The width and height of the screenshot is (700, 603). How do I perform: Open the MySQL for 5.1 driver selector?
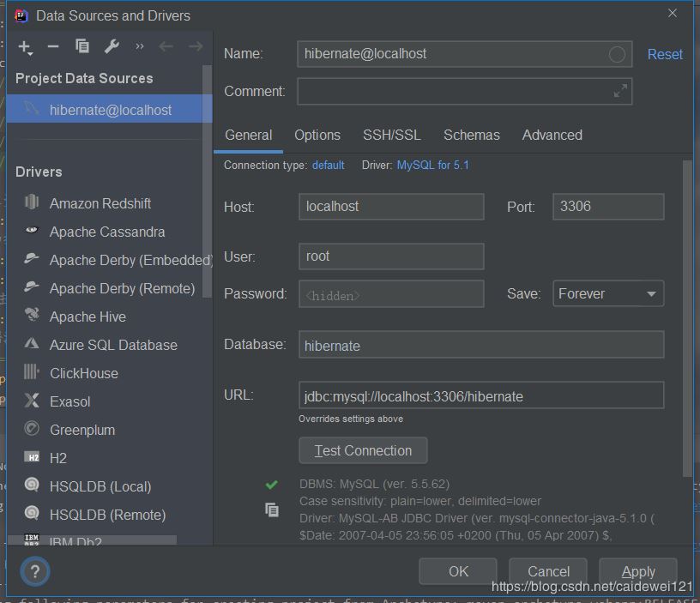point(432,165)
